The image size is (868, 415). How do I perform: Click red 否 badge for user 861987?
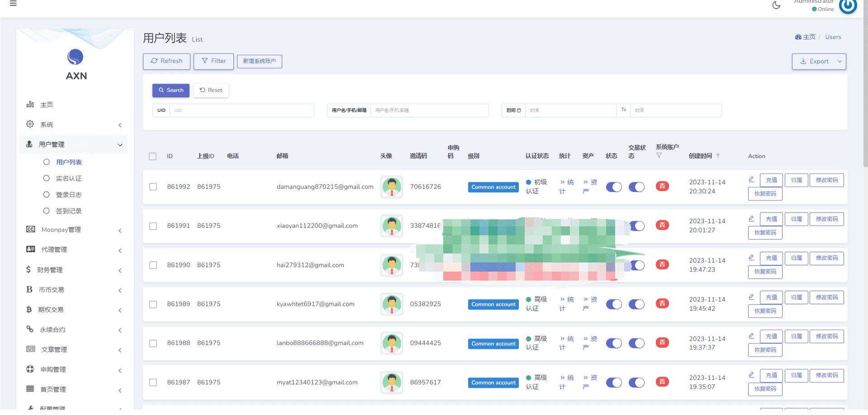[662, 382]
